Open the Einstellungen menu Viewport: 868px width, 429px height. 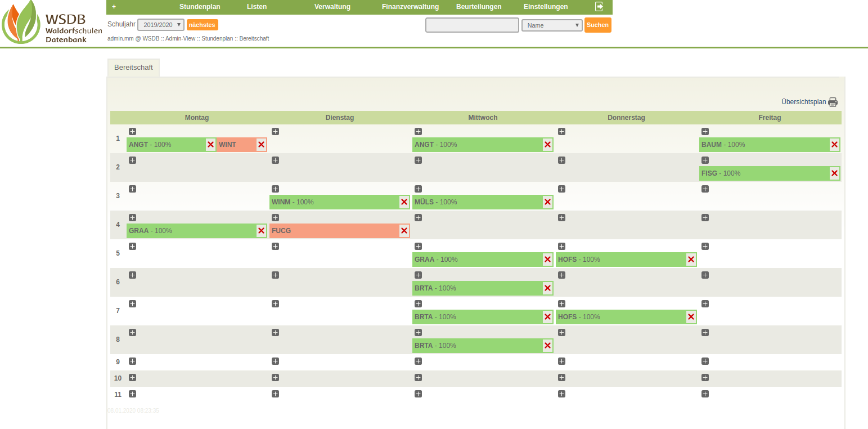pos(546,7)
